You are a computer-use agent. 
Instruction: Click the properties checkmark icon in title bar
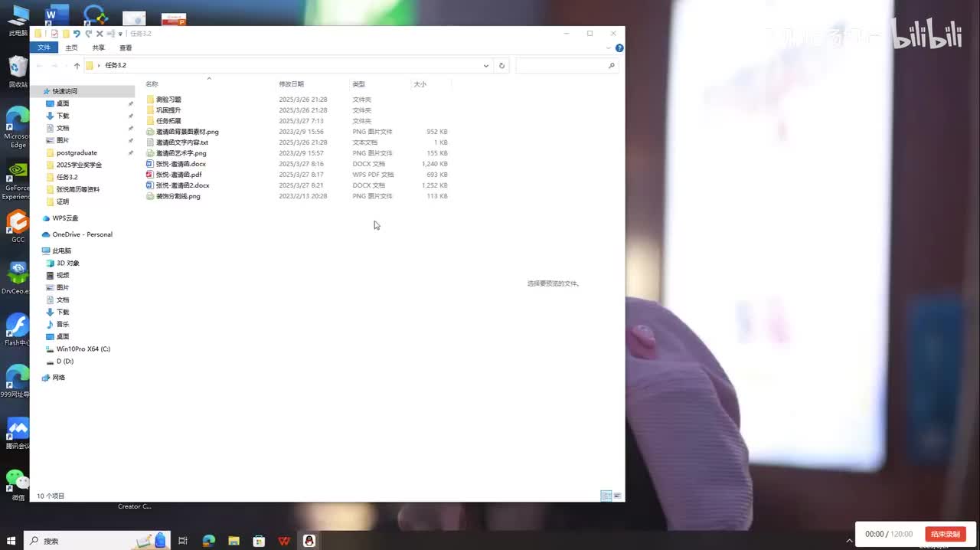54,34
